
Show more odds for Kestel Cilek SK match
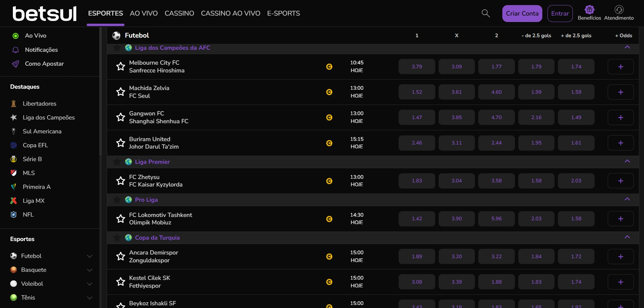[621, 282]
